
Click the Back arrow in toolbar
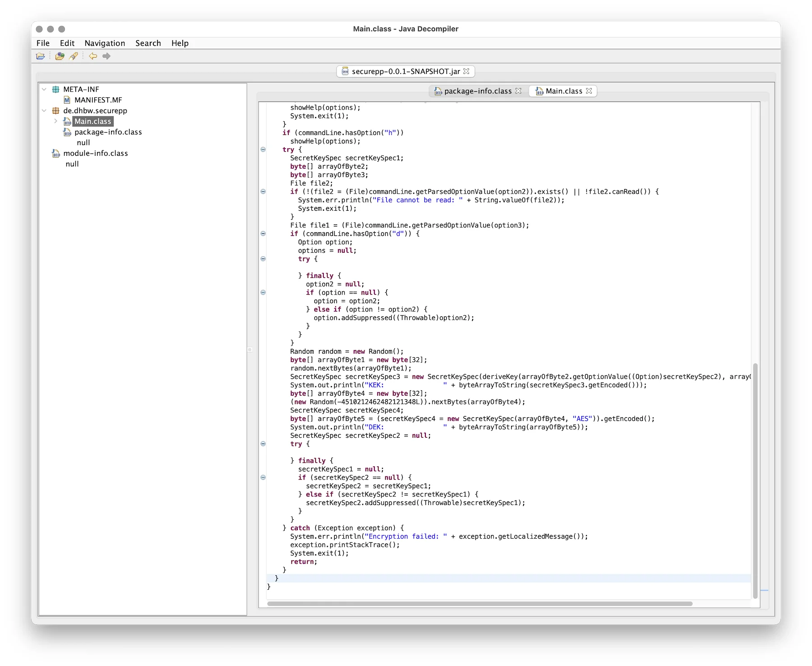click(93, 56)
